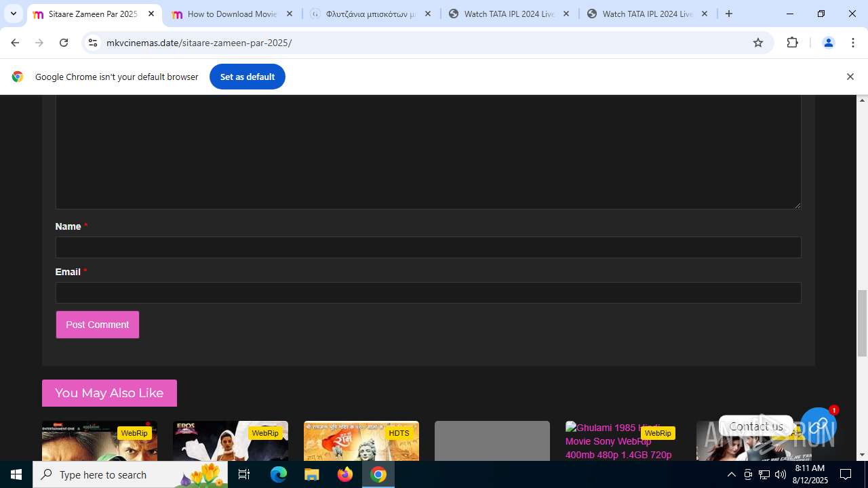Image resolution: width=868 pixels, height=488 pixels.
Task: Click the browser forward arrow
Action: [x=39, y=43]
